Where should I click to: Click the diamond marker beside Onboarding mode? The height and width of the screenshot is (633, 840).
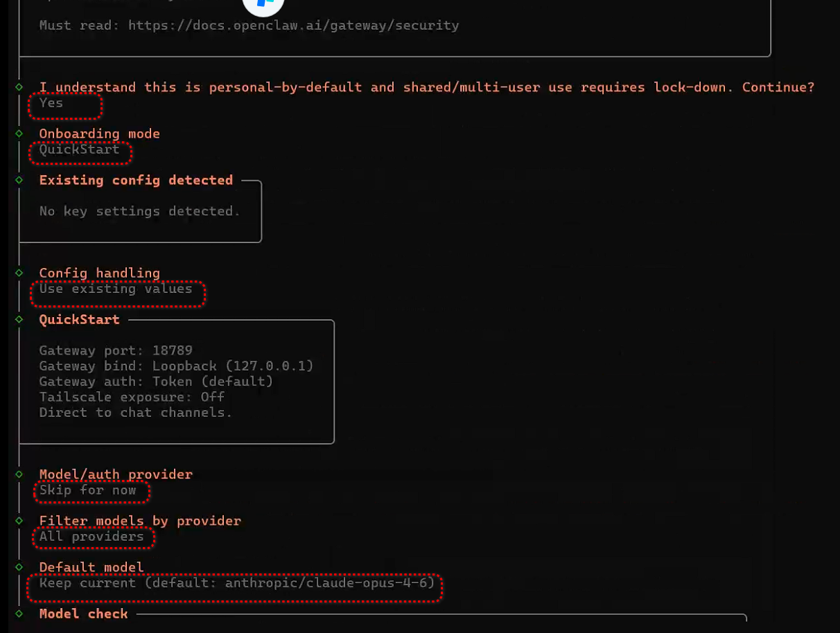pyautogui.click(x=19, y=134)
